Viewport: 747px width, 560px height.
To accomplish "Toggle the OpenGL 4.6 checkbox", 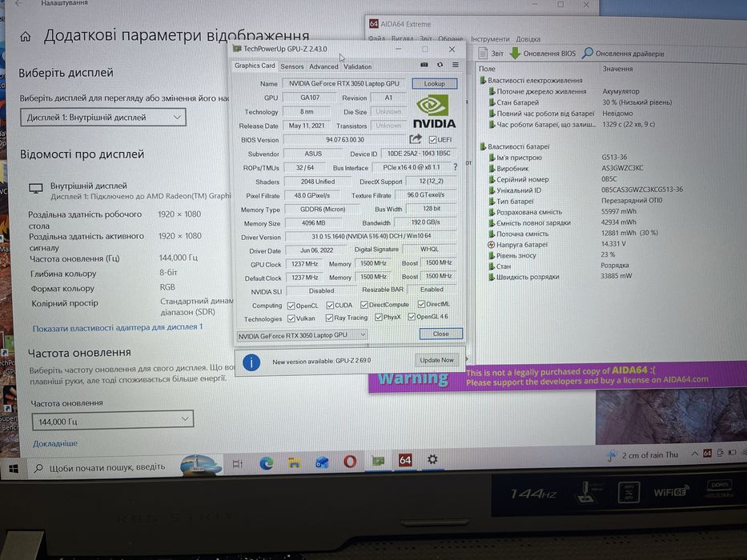I will tap(412, 317).
